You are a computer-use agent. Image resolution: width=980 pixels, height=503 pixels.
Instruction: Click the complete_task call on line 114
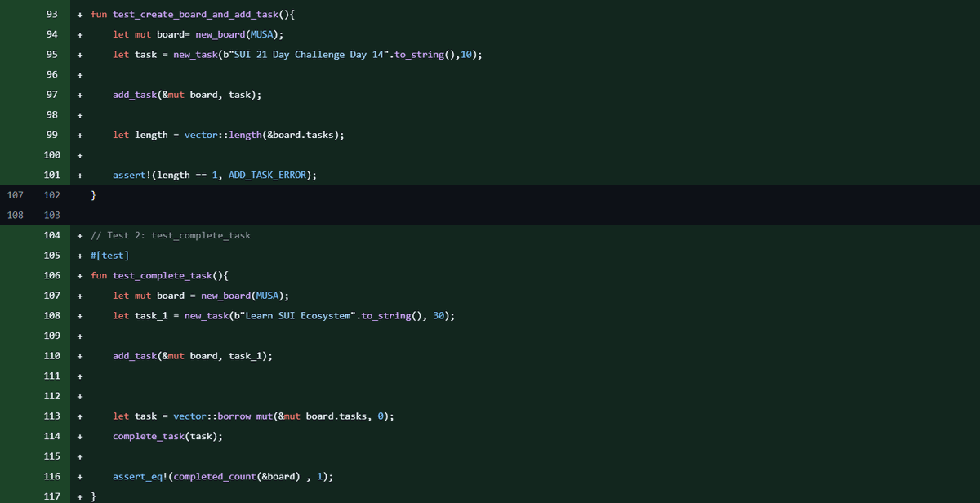(148, 436)
